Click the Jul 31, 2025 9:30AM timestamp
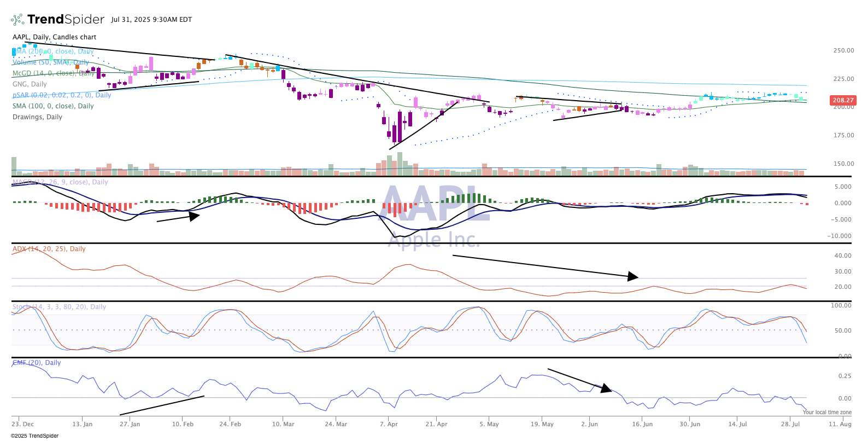 point(151,20)
